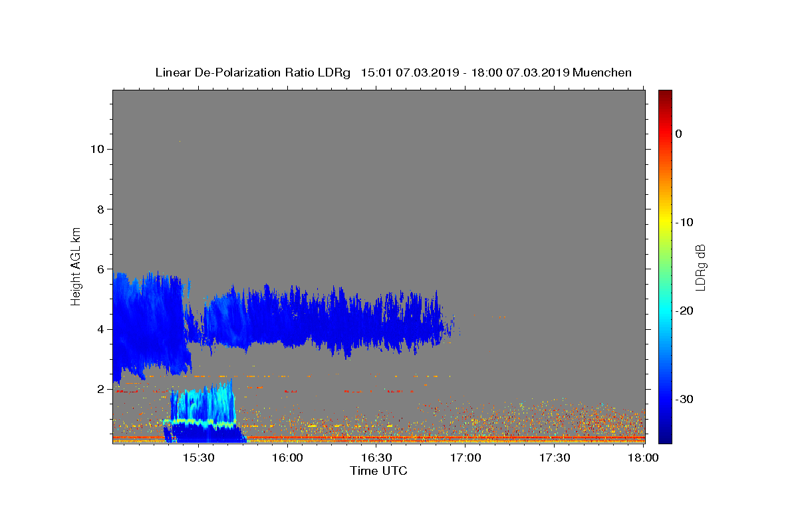This screenshot has width=798, height=532.
Task: Click the 'LDRg dB' colorbar label
Action: click(x=700, y=267)
